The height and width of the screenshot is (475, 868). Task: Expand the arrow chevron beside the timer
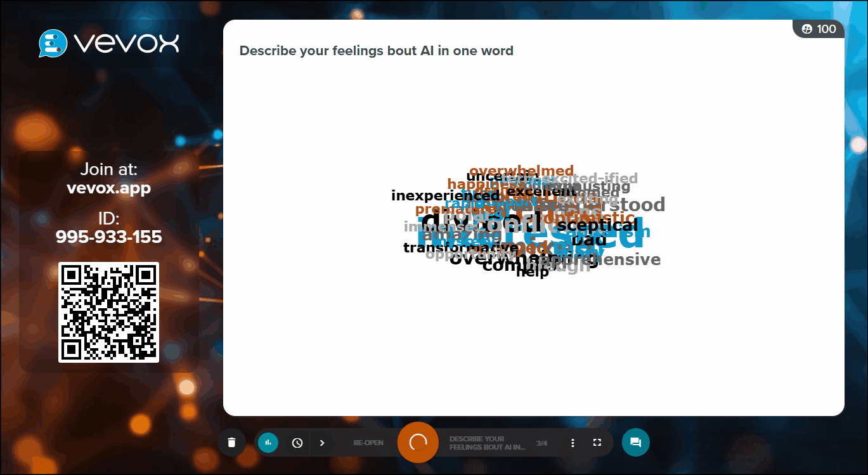[x=322, y=443]
